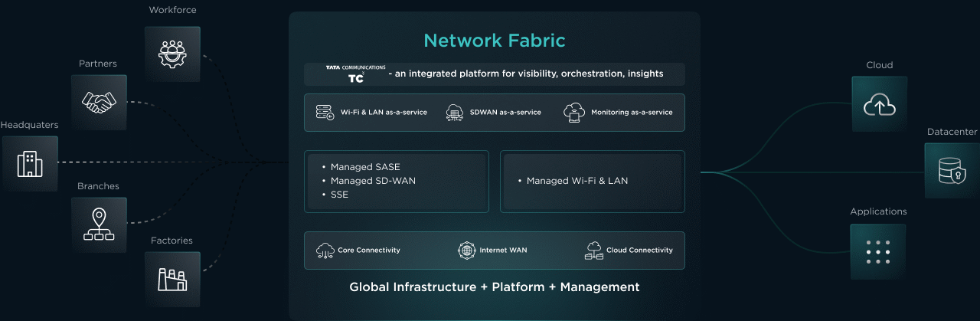Click the Internet WAN globe icon
Viewport: 980px width, 321px height.
(466, 251)
